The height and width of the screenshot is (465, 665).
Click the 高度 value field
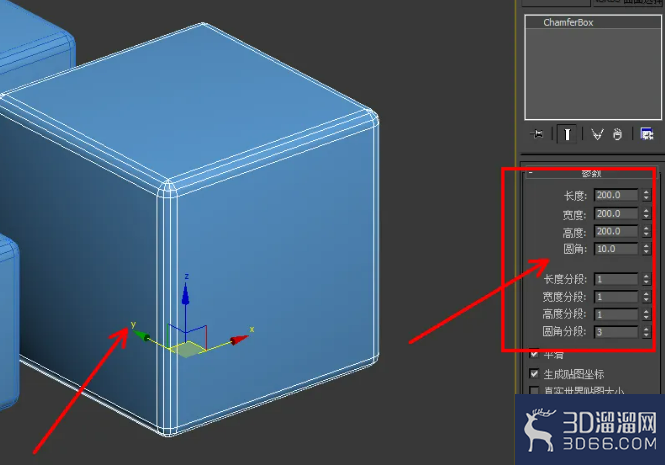pyautogui.click(x=616, y=231)
